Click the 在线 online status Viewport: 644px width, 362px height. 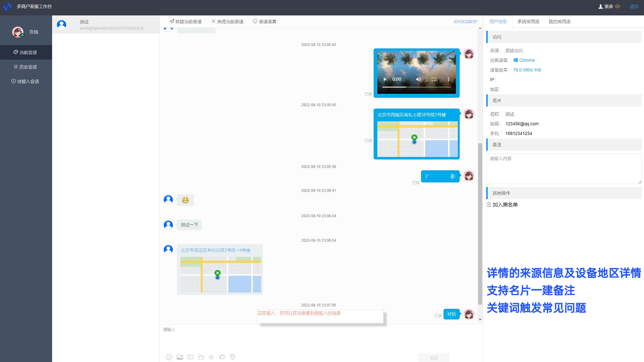pos(34,32)
